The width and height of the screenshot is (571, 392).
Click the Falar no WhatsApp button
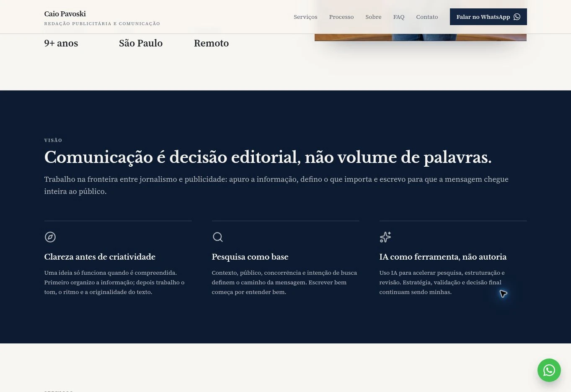(488, 17)
